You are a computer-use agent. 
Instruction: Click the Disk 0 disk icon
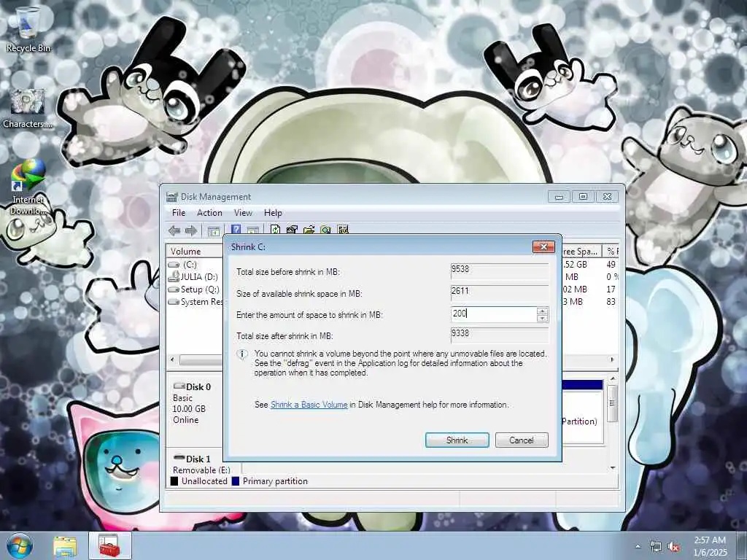tap(179, 386)
